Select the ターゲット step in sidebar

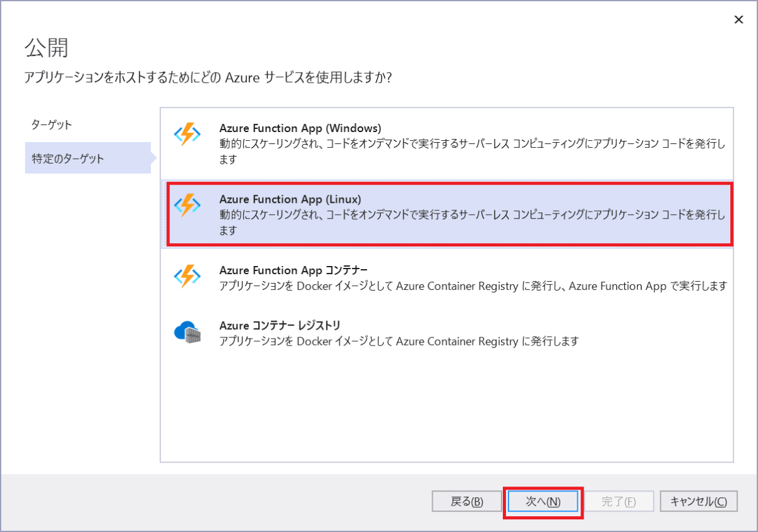point(52,124)
